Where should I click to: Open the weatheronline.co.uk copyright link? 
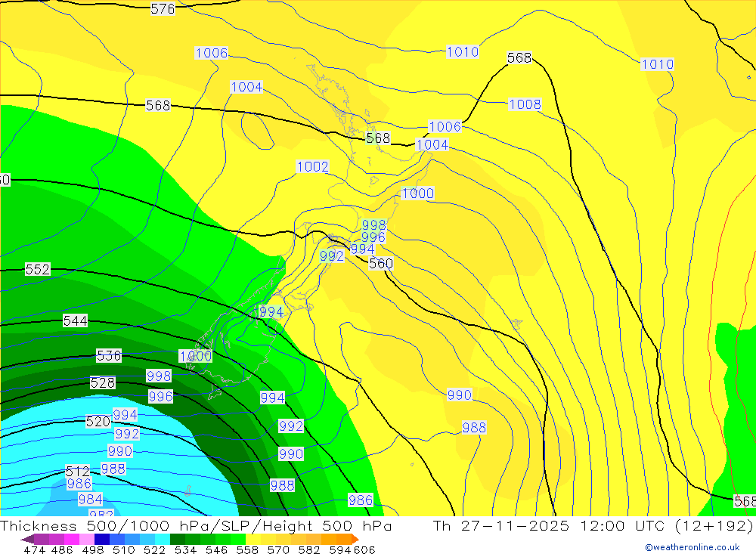click(692, 547)
